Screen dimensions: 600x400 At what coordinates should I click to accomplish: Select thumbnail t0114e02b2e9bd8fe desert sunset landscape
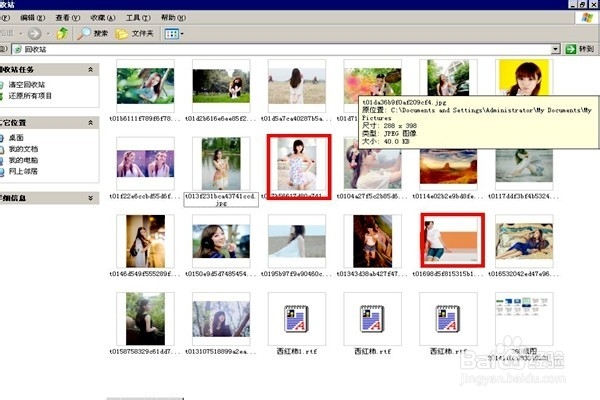pos(448,169)
